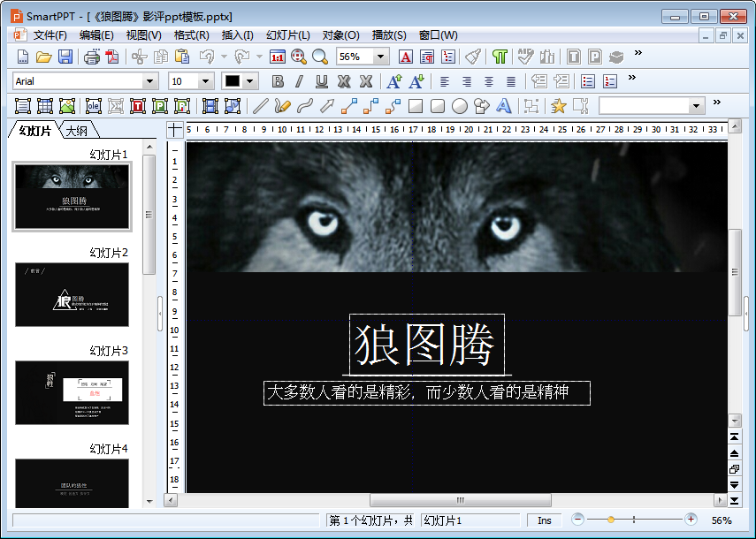Screen dimensions: 756x539
Task: Open a file with the folder icon
Action: (44, 57)
